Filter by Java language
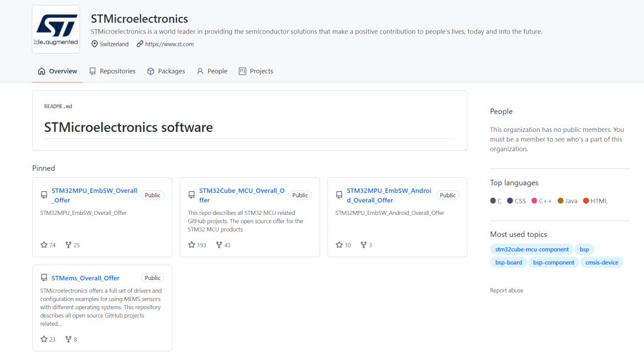The height and width of the screenshot is (363, 644). [567, 201]
